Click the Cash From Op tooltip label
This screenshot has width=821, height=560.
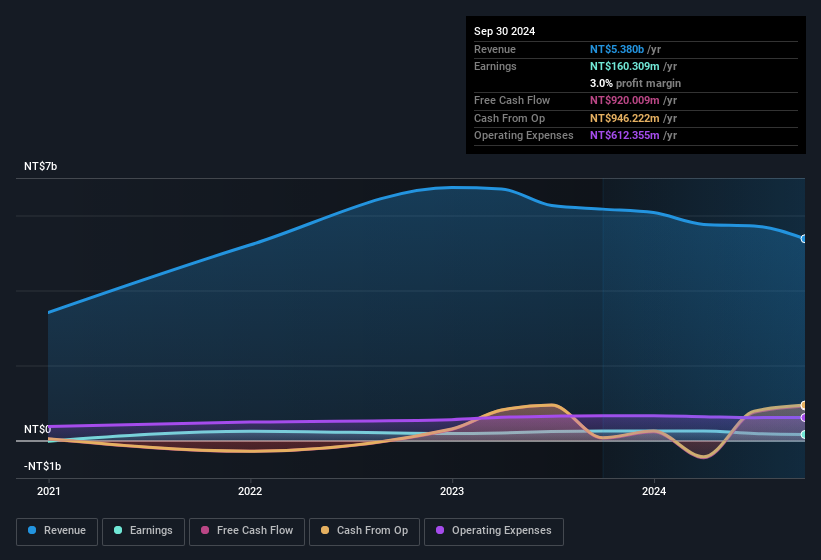coord(509,118)
